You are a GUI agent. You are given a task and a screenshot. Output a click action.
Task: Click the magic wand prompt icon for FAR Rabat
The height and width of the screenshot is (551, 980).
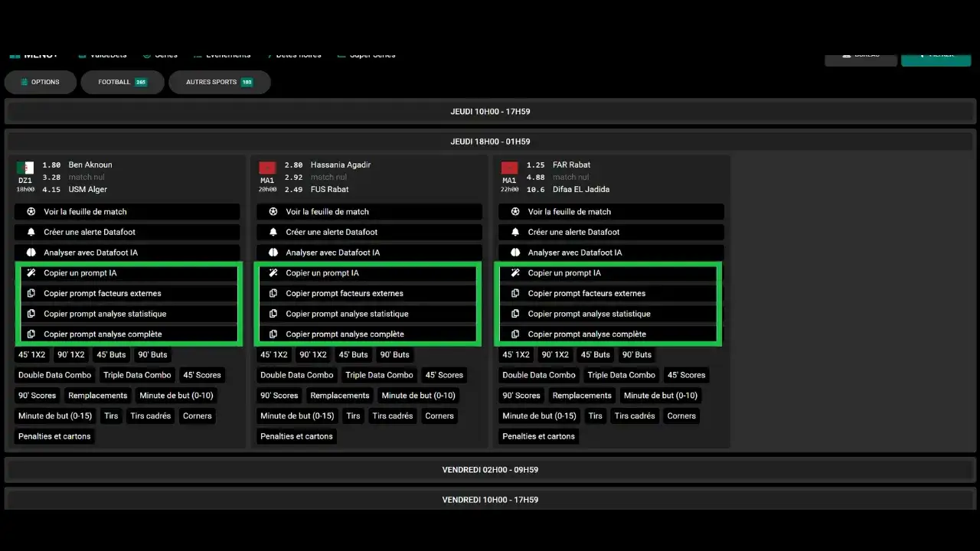point(515,273)
